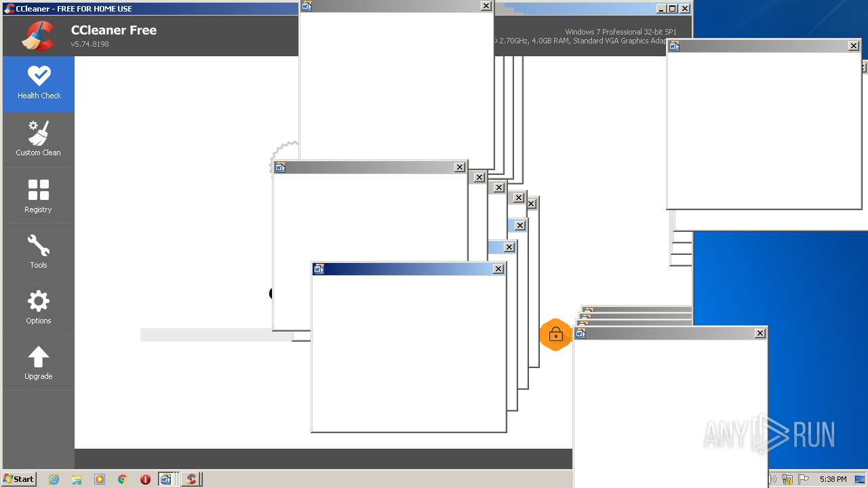868x488 pixels.
Task: Switch to Word via taskbar button
Action: pyautogui.click(x=167, y=479)
